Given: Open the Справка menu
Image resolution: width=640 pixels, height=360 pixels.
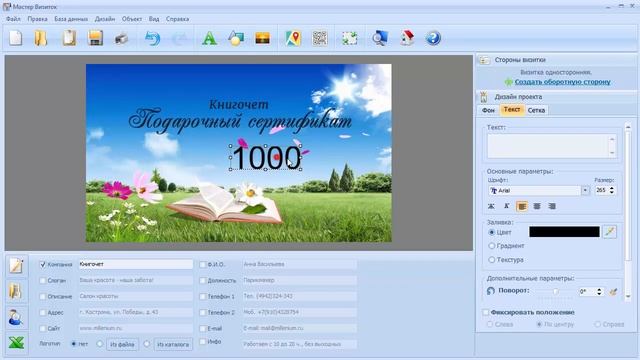Looking at the screenshot, I should 177,19.
